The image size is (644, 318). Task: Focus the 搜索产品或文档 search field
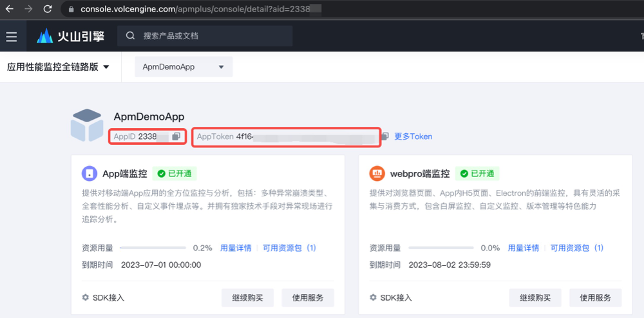[x=205, y=36]
